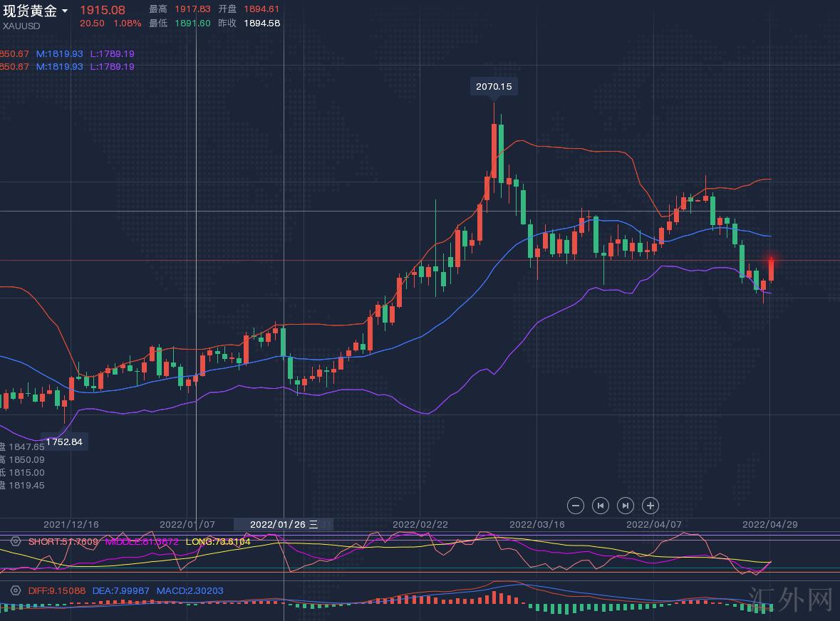This screenshot has height=621, width=840.
Task: Click the 2021/12/16 date on time axis
Action: click(71, 524)
